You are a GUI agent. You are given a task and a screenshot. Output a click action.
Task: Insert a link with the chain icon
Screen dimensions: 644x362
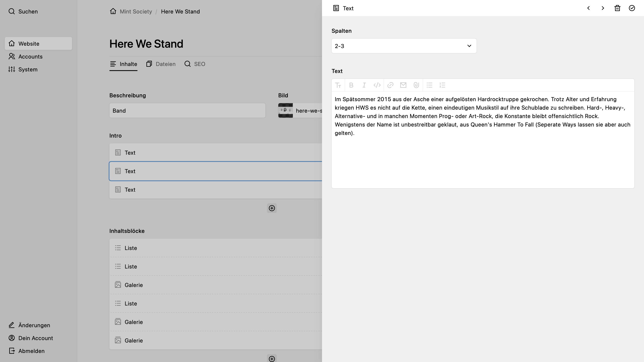click(x=390, y=85)
